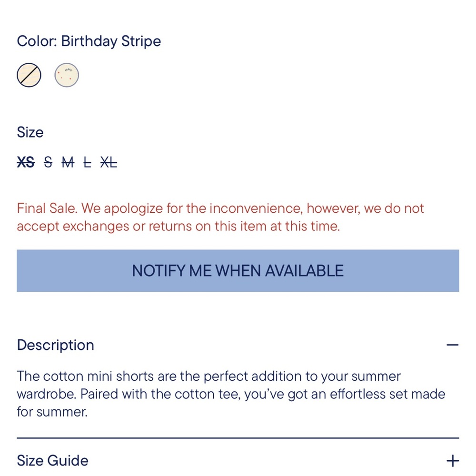
Task: Expand Size Guide with the plus icon
Action: click(x=452, y=461)
